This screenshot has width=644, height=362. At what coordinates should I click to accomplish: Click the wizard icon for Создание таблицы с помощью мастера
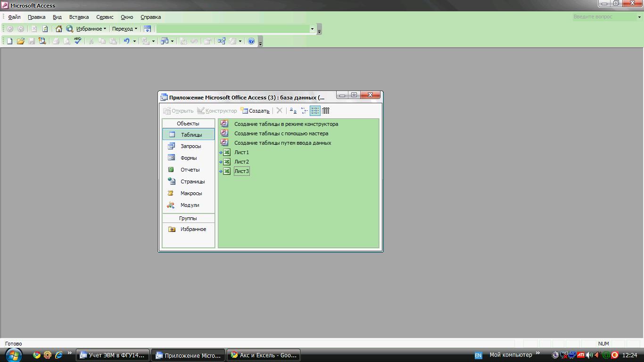click(x=224, y=133)
